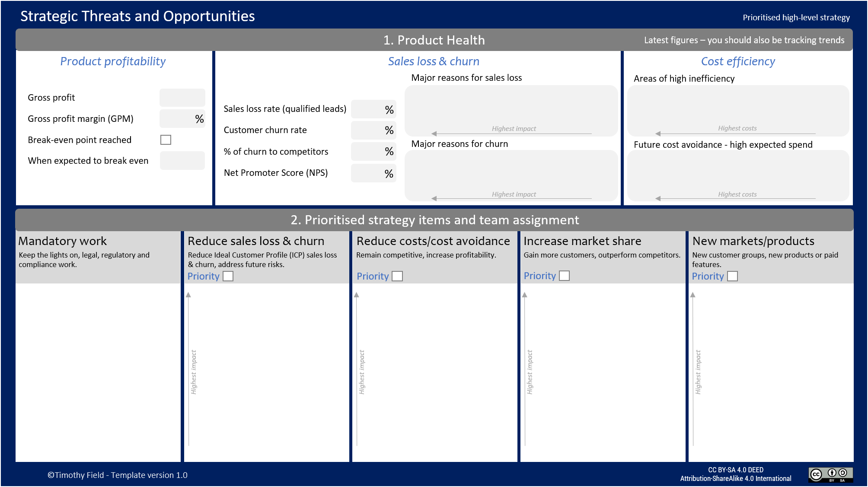This screenshot has width=868, height=487.
Task: Click the 1. Product Health section banner
Action: (434, 40)
